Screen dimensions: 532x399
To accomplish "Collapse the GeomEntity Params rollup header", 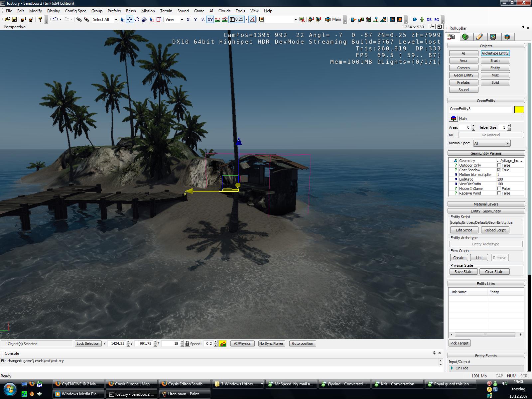I will pos(486,153).
